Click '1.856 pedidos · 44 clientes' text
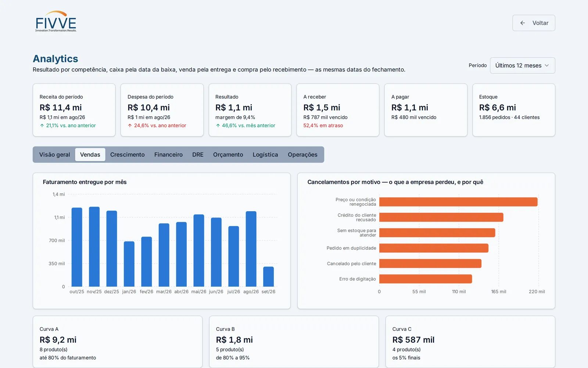This screenshot has height=368, width=588. click(x=509, y=117)
